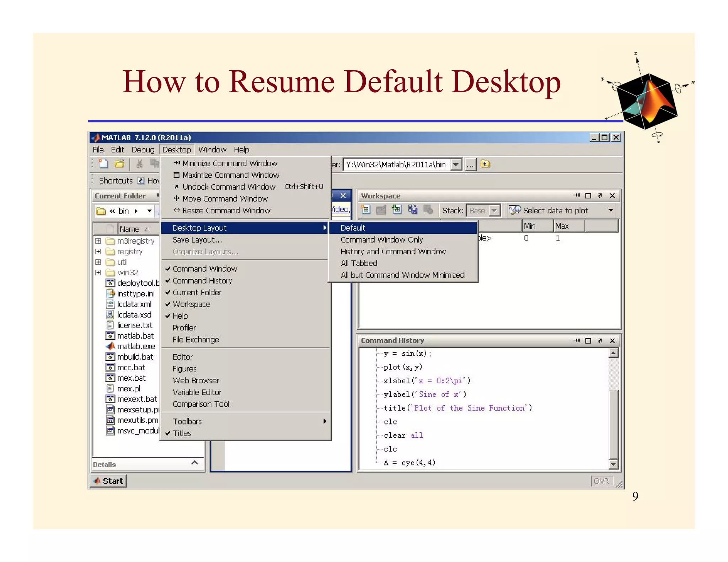
Task: Expand the util folder
Action: click(98, 262)
